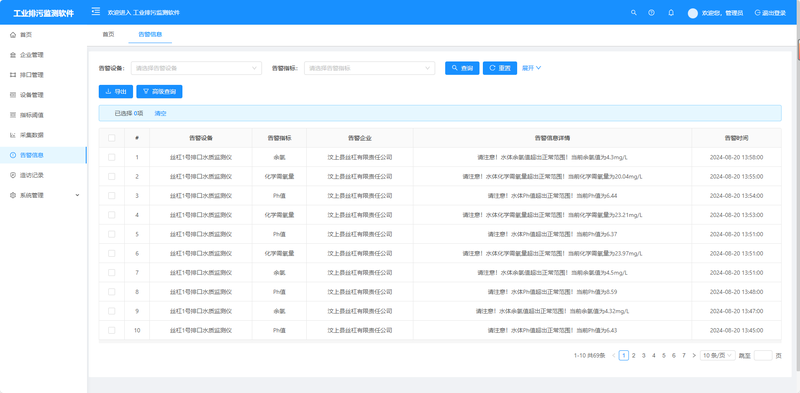Go to page 5 in pagination
Screen dimensions: 800x393
coord(664,355)
